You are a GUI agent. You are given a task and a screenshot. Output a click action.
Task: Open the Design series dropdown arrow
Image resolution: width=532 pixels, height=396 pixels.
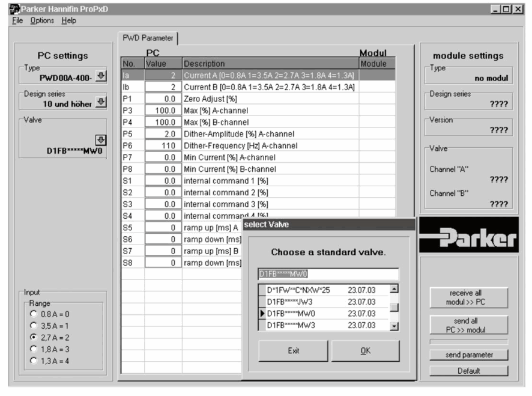tap(101, 102)
